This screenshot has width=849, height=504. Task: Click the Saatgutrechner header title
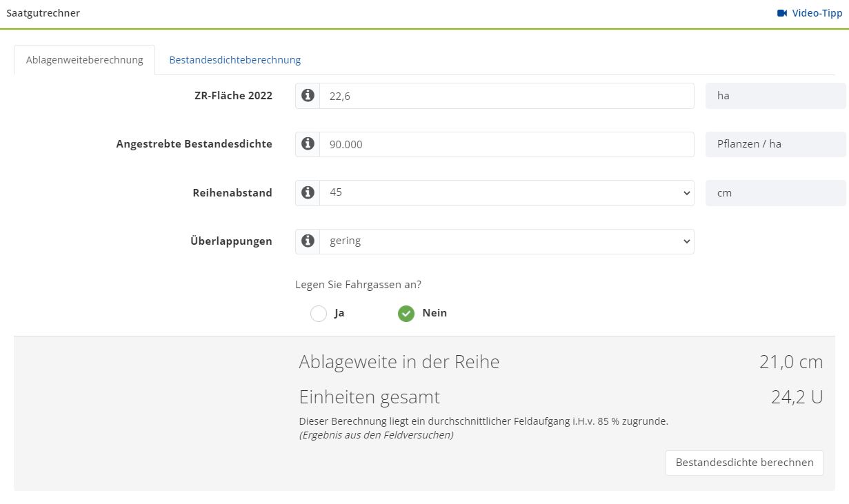[43, 13]
